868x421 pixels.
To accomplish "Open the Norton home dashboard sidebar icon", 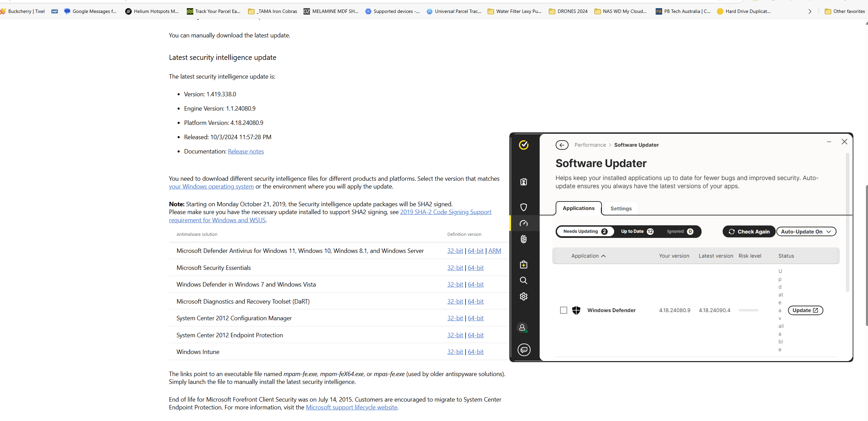I will [524, 182].
